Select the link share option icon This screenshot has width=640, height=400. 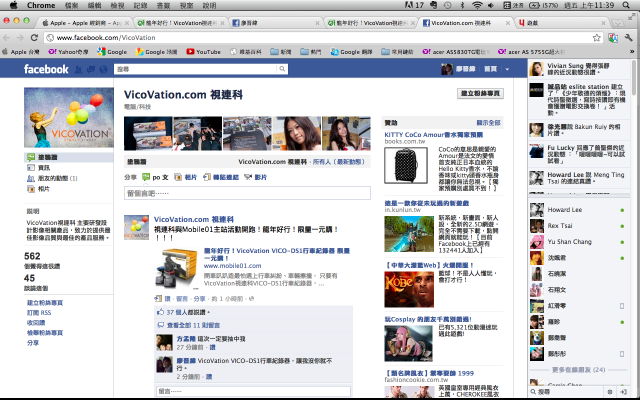tap(207, 177)
